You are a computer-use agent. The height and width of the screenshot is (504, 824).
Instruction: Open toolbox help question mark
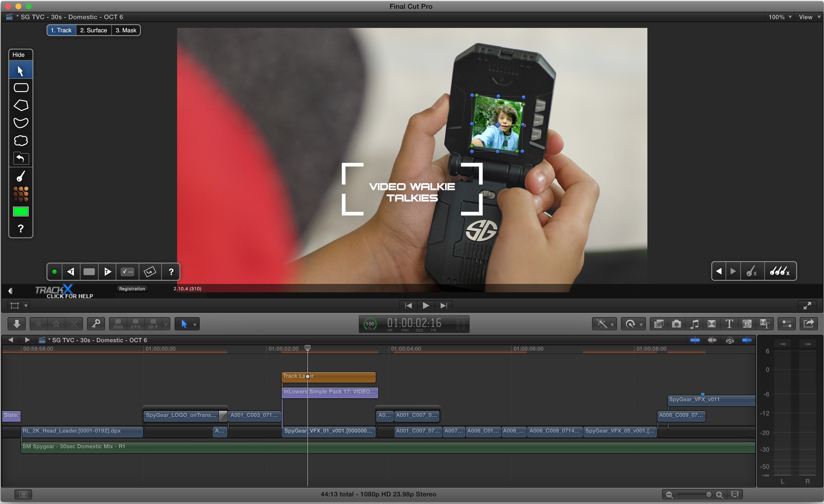[21, 229]
